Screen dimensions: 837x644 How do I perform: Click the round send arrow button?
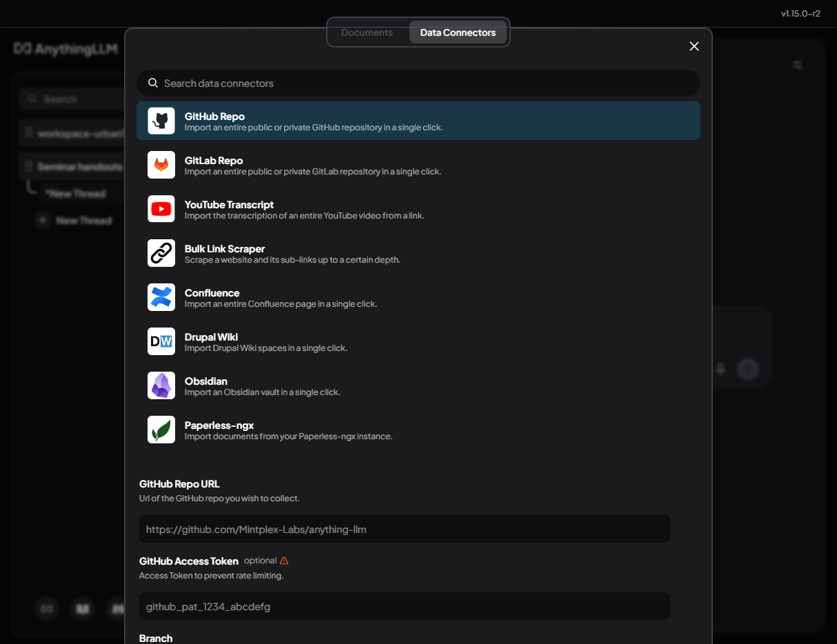pos(748,369)
